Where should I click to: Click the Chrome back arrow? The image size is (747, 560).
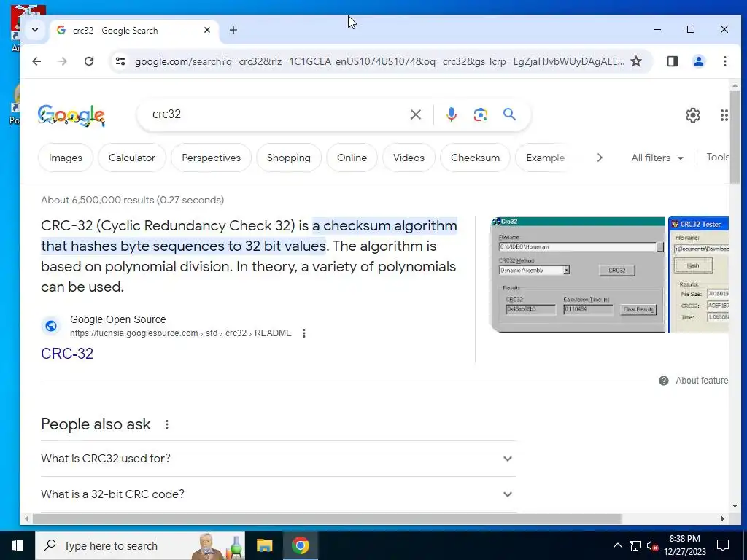tap(36, 61)
